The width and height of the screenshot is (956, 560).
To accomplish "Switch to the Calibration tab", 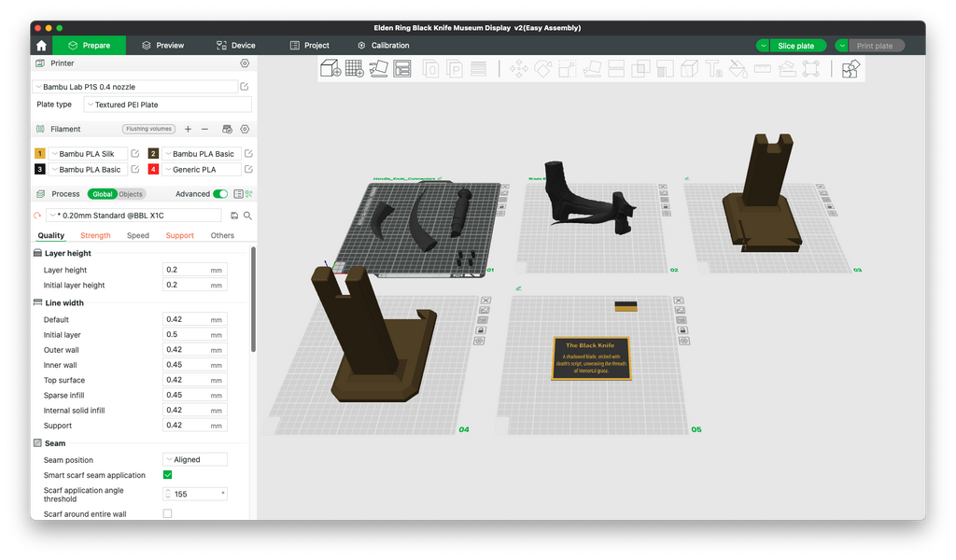I will pos(383,45).
